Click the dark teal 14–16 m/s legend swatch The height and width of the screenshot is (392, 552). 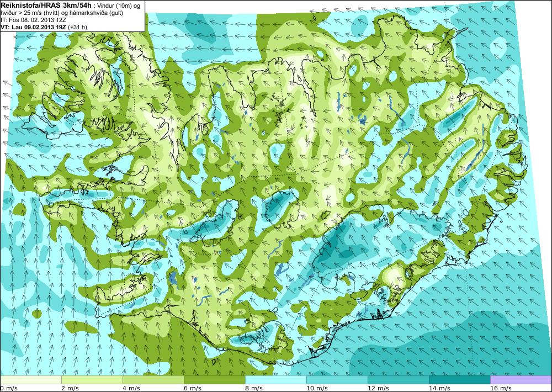[459, 380]
